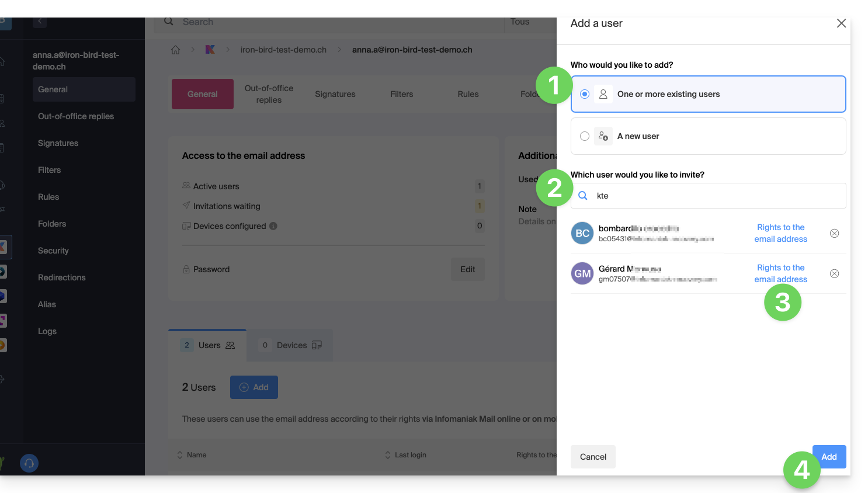
Task: Collapse the sidebar with chevron button
Action: coord(40,22)
